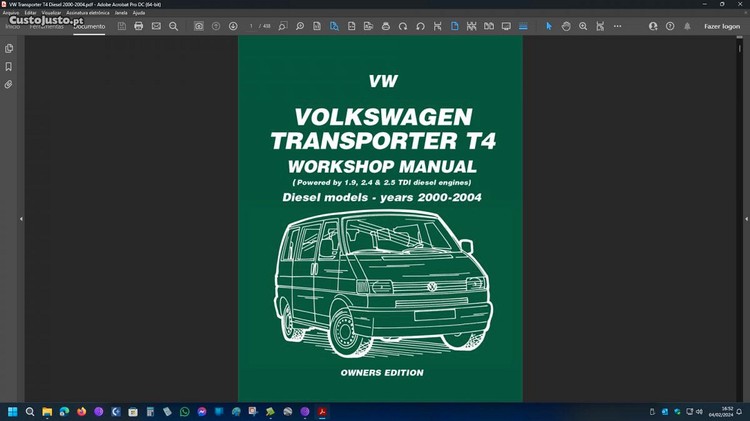Click the email envelope icon
This screenshot has width=750, height=421.
tap(156, 26)
